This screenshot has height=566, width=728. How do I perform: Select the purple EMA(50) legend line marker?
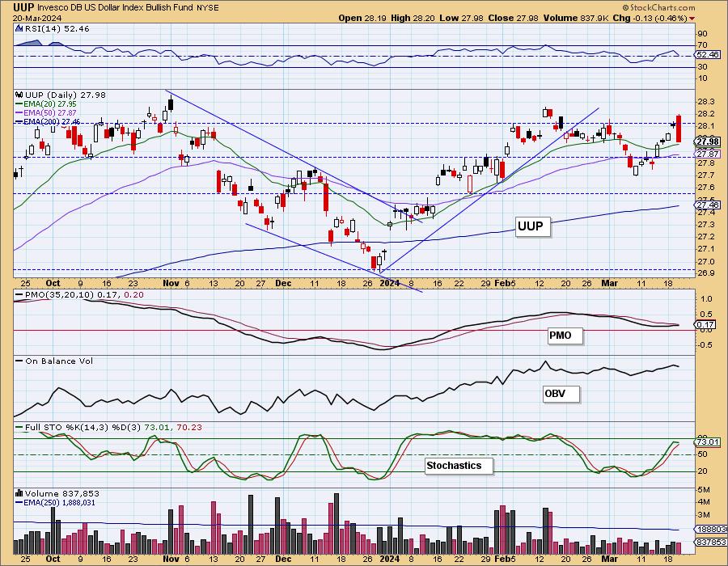19,112
